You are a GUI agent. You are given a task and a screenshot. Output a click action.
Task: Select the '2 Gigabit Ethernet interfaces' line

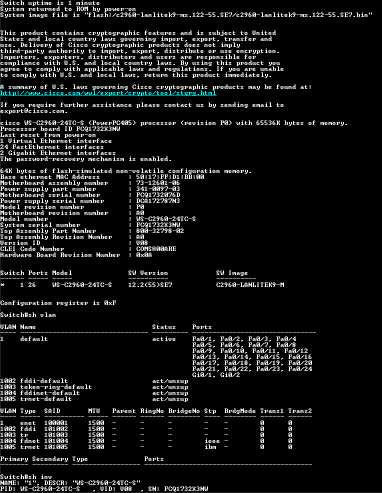click(58, 153)
